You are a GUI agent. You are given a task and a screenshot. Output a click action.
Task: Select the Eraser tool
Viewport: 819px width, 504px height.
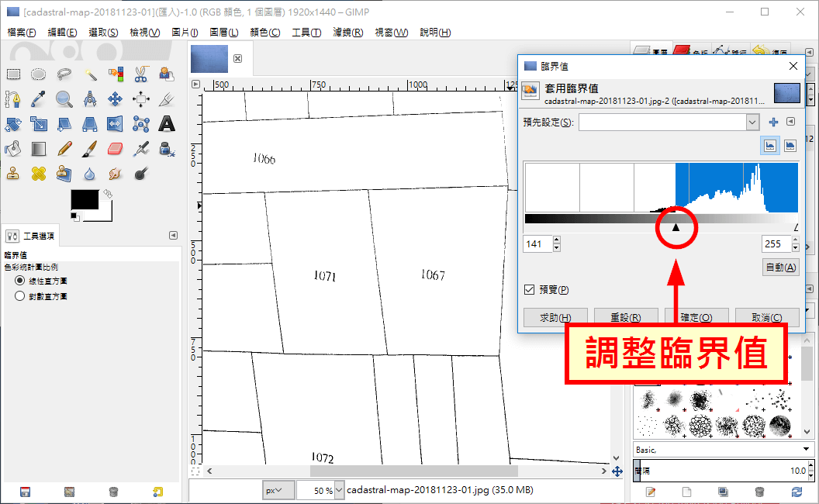click(116, 148)
